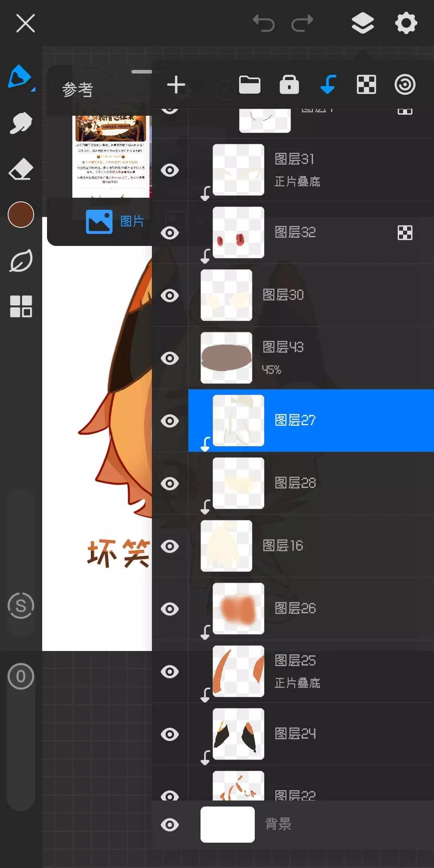Open the grid tools menu icon
Viewport: 434px width, 868px height.
21,307
